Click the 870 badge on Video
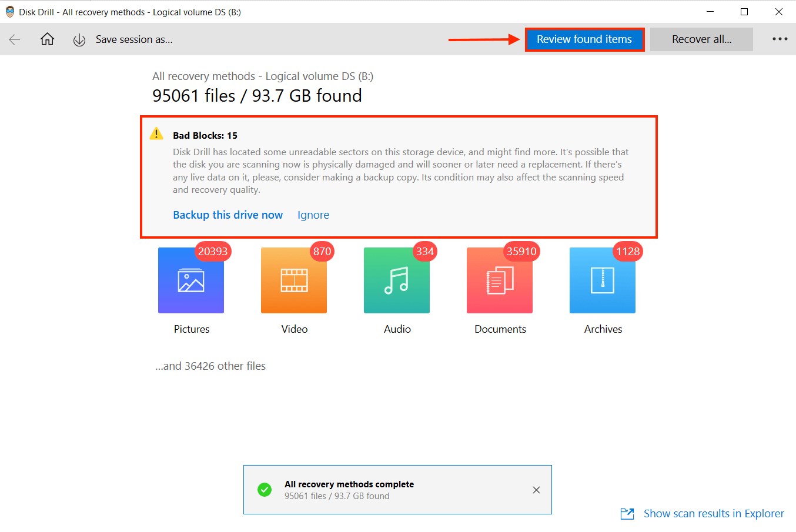 pyautogui.click(x=322, y=252)
